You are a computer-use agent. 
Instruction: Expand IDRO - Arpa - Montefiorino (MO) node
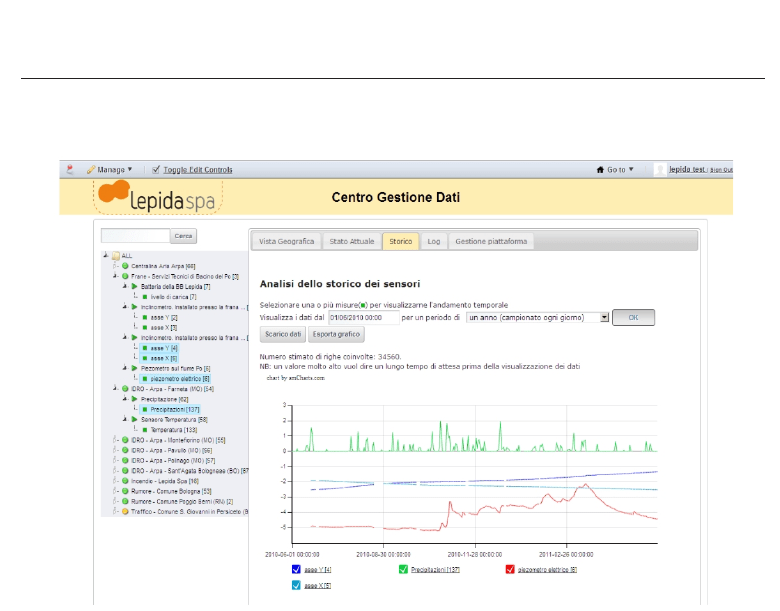pos(115,440)
